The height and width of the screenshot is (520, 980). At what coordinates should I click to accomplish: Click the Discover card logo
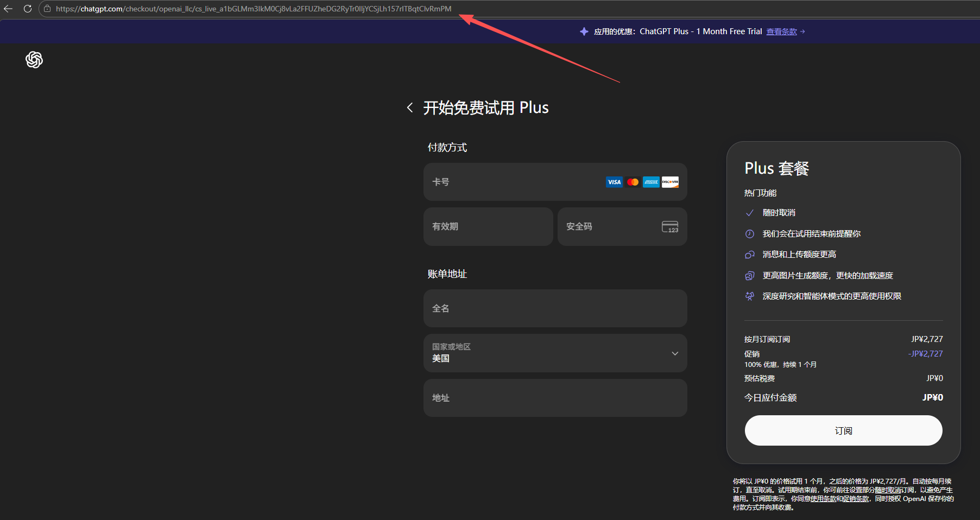pos(670,182)
